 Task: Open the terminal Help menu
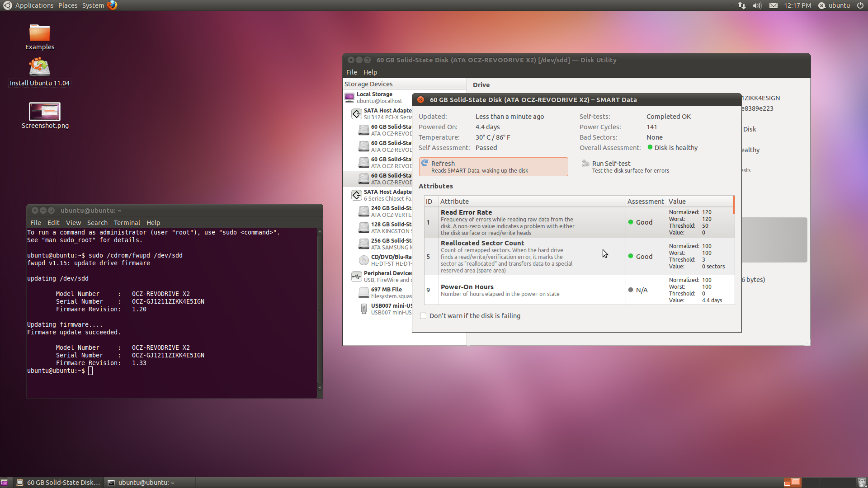(153, 223)
